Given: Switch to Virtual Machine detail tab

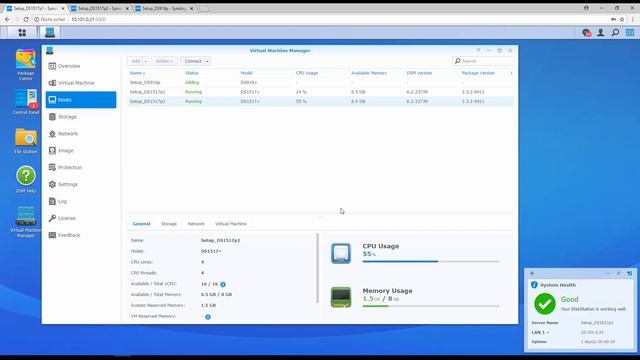Looking at the screenshot, I should pyautogui.click(x=231, y=224).
